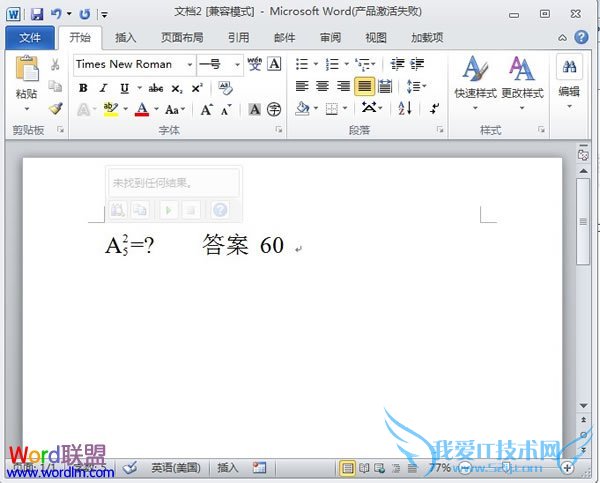Open the font color dropdown arrow
Screen dimensions: 600x483
(x=155, y=109)
